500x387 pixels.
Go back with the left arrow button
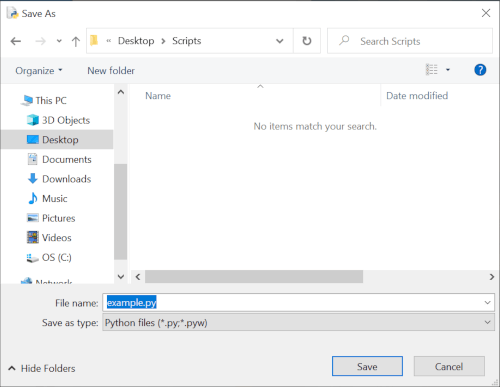tap(16, 41)
